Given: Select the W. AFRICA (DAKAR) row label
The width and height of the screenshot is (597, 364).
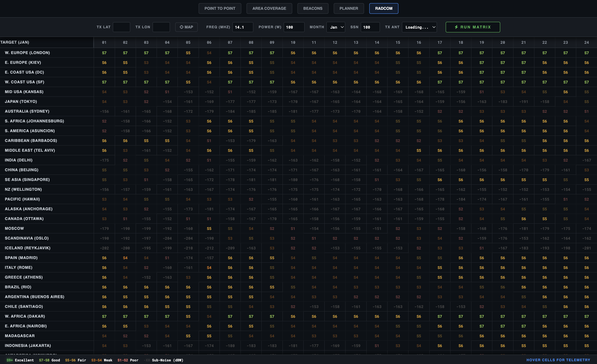Looking at the screenshot, I should 25,316.
